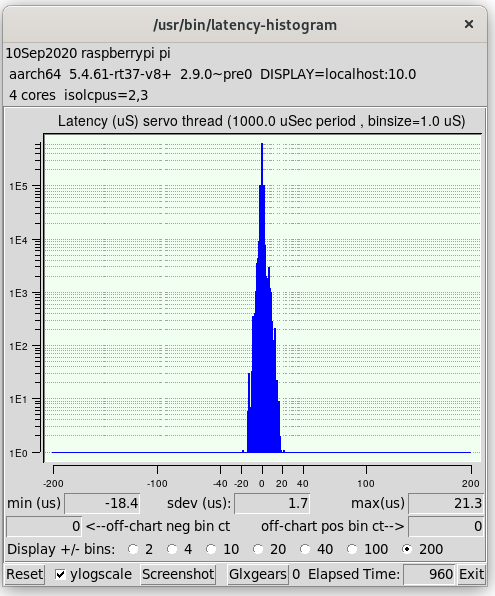Image resolution: width=495 pixels, height=596 pixels.
Task: Select display of 10 bins
Action: coord(211,549)
